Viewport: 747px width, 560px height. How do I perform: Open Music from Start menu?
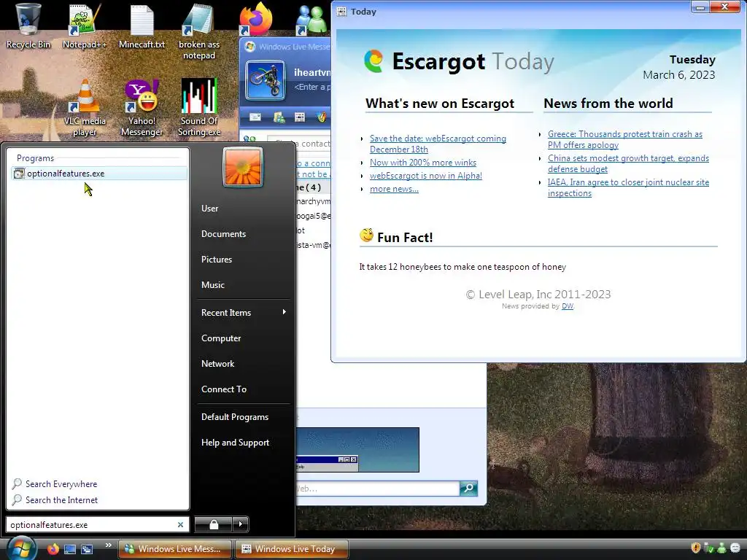point(212,285)
